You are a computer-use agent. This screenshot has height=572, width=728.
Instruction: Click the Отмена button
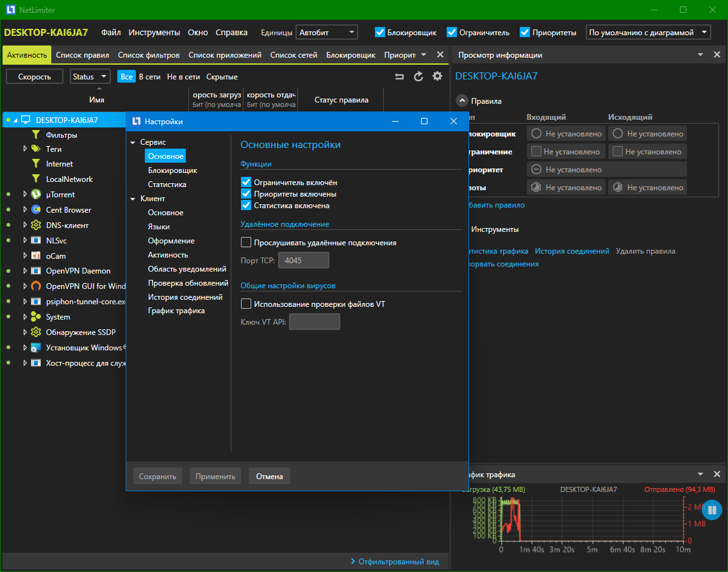click(x=269, y=477)
